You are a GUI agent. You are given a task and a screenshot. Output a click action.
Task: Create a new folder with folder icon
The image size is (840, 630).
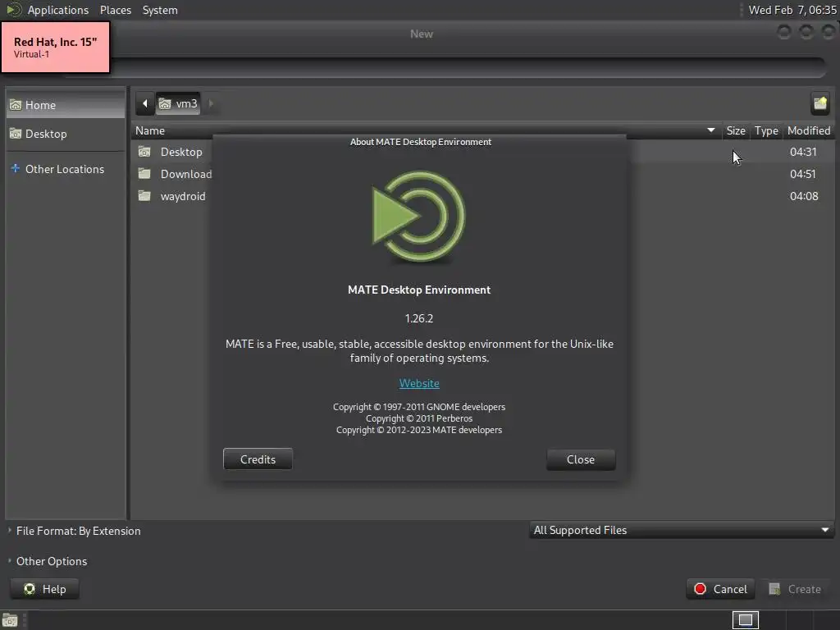coord(820,103)
